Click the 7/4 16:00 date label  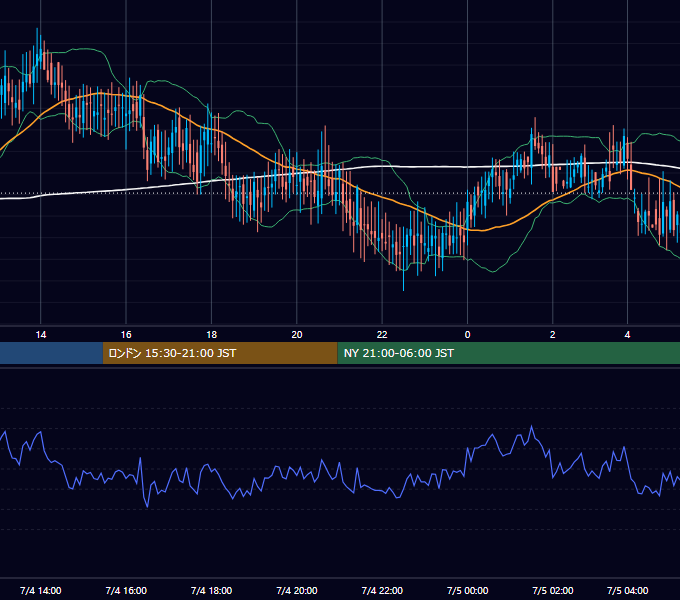coord(126,590)
